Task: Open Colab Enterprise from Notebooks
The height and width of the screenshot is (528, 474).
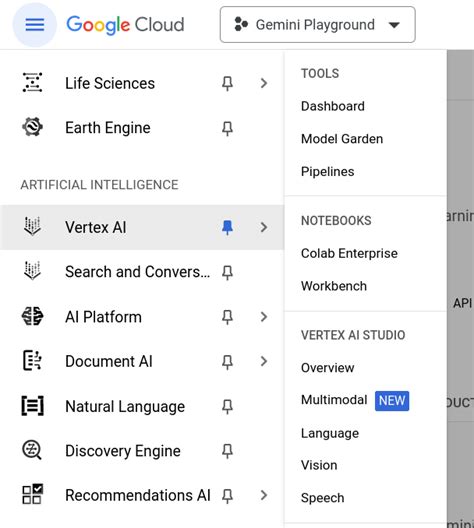Action: pyautogui.click(x=349, y=253)
